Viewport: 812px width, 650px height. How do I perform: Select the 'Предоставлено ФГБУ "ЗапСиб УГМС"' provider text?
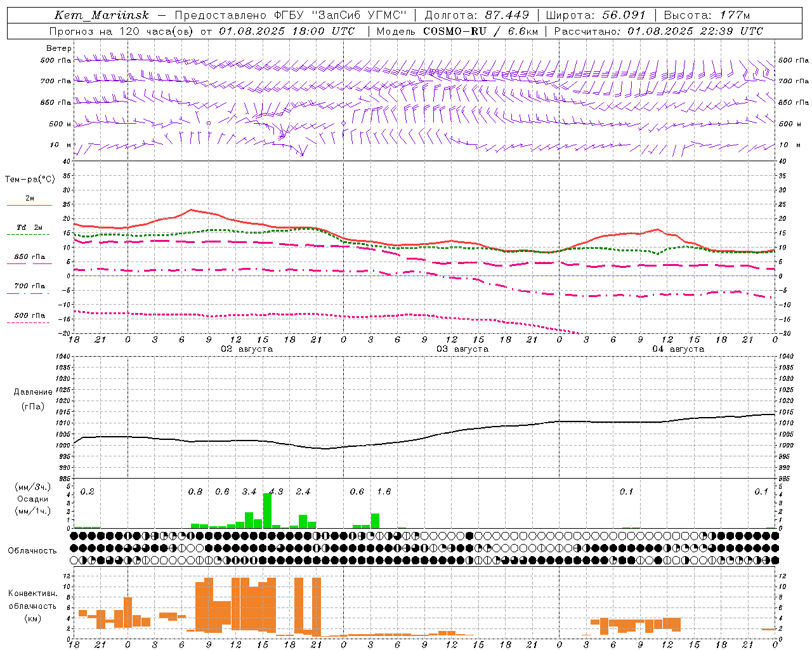pyautogui.click(x=291, y=15)
